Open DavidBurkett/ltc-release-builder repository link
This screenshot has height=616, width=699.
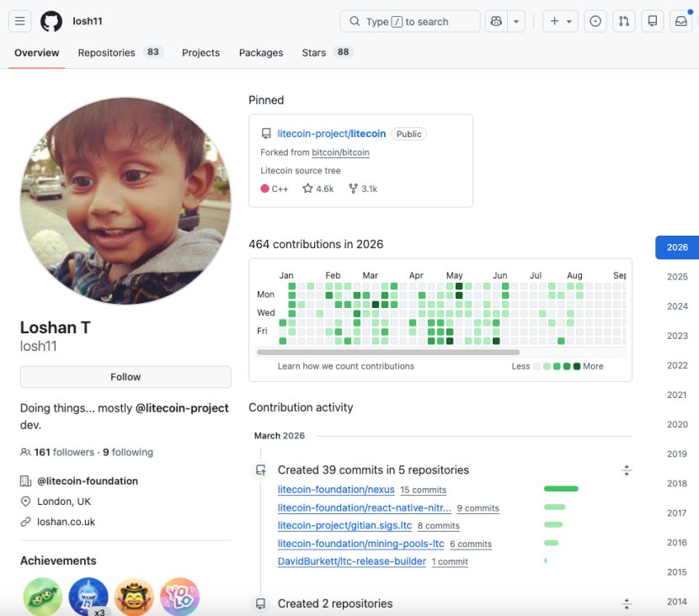coord(352,561)
